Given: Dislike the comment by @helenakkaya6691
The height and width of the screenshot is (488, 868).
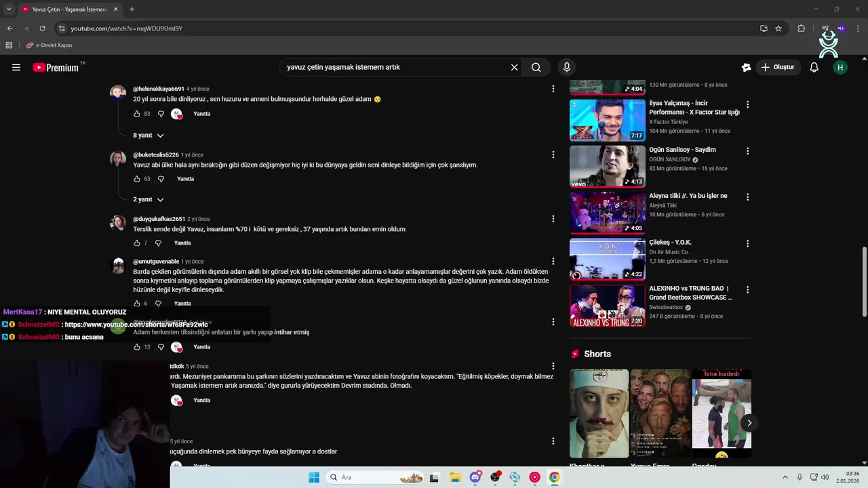Looking at the screenshot, I should [161, 114].
